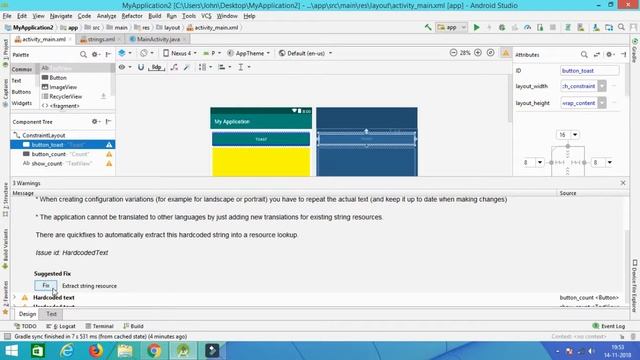Open Palette gear settings

pyautogui.click(x=95, y=54)
